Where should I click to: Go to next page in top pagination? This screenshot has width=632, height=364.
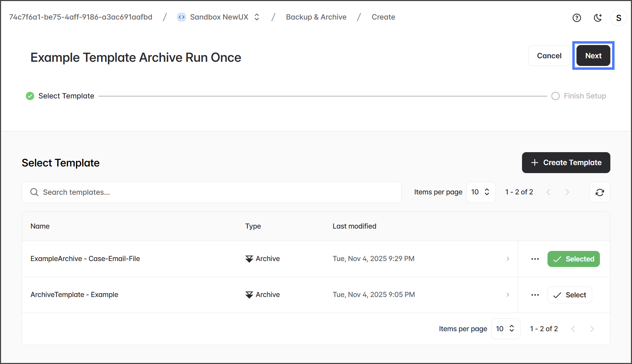click(567, 192)
